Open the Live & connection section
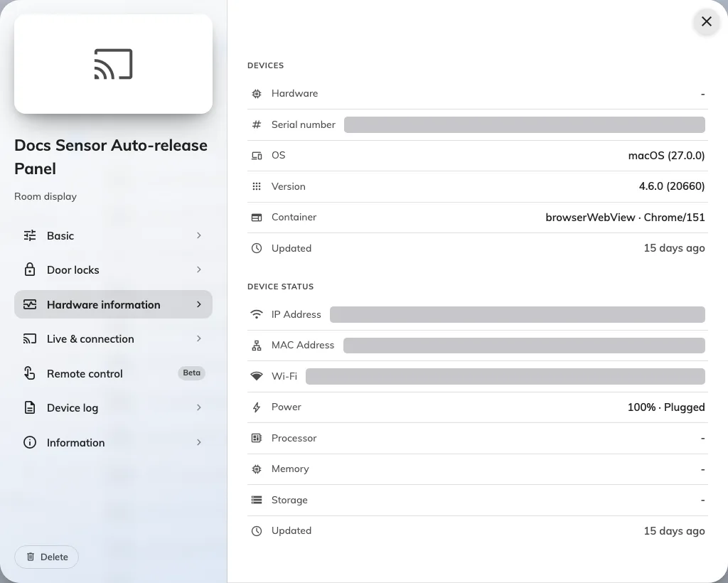Image resolution: width=728 pixels, height=583 pixels. tap(113, 339)
